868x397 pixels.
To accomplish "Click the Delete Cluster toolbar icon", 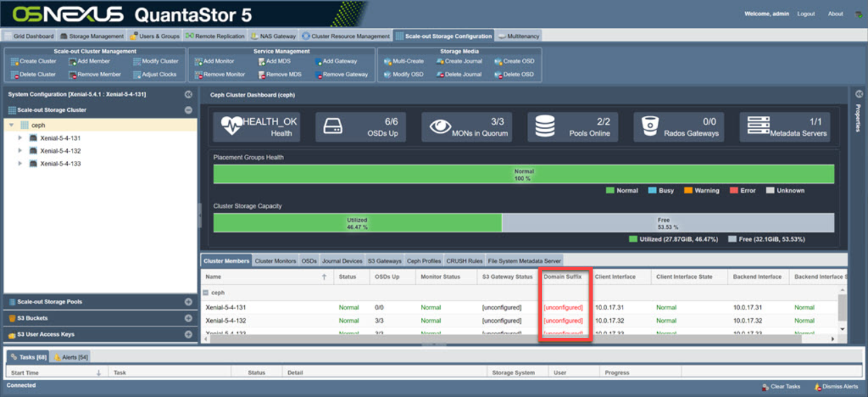I will point(14,75).
